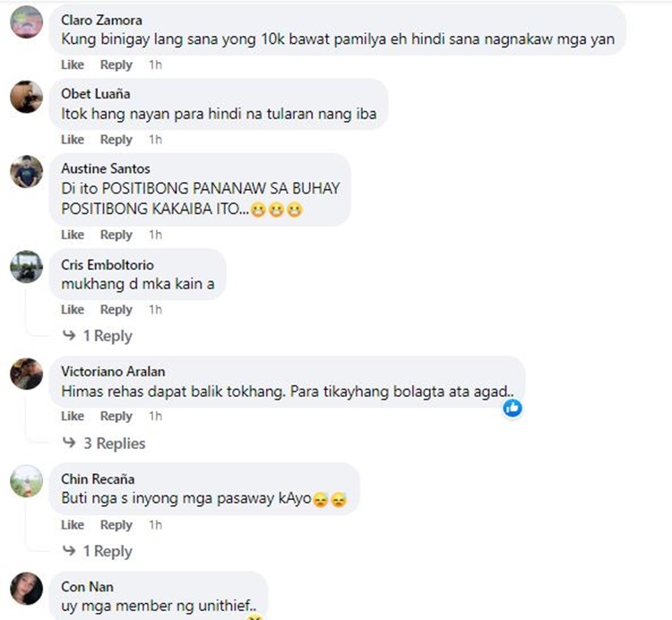The height and width of the screenshot is (620, 672).
Task: Expand 1 Reply under Chin Recaña
Action: 108,551
